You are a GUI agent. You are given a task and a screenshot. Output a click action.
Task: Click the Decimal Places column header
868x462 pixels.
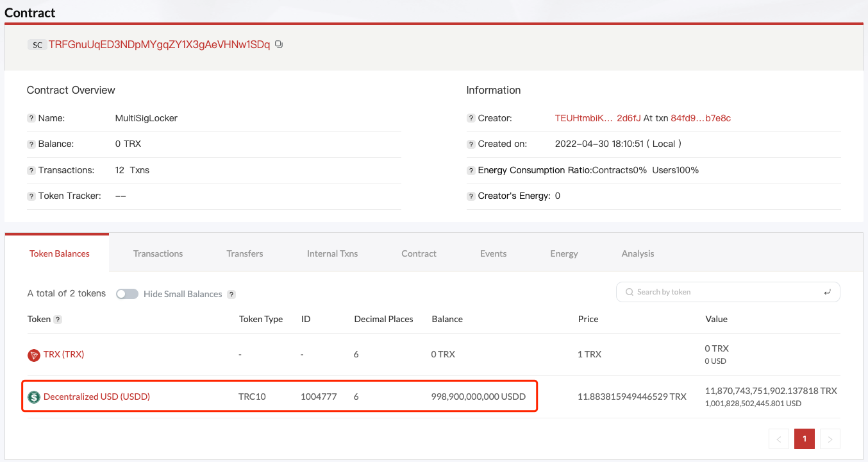coord(383,320)
